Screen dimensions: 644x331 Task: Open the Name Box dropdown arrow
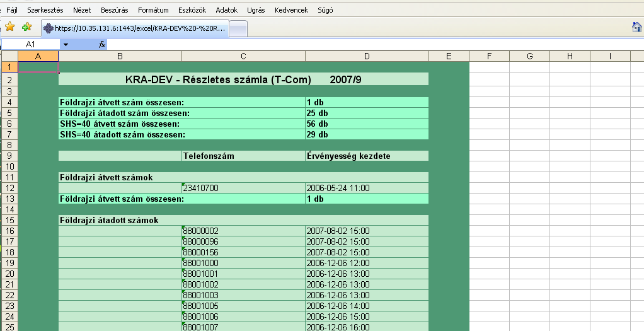coord(66,44)
